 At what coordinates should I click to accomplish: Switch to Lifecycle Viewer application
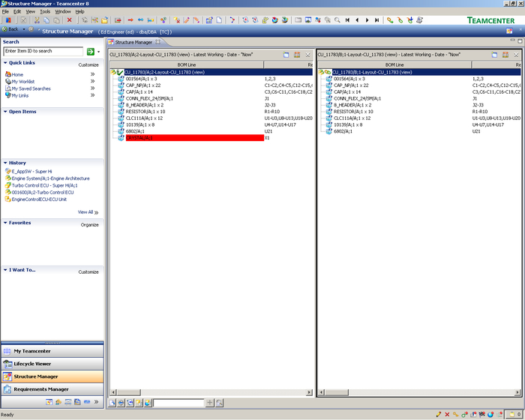52,364
